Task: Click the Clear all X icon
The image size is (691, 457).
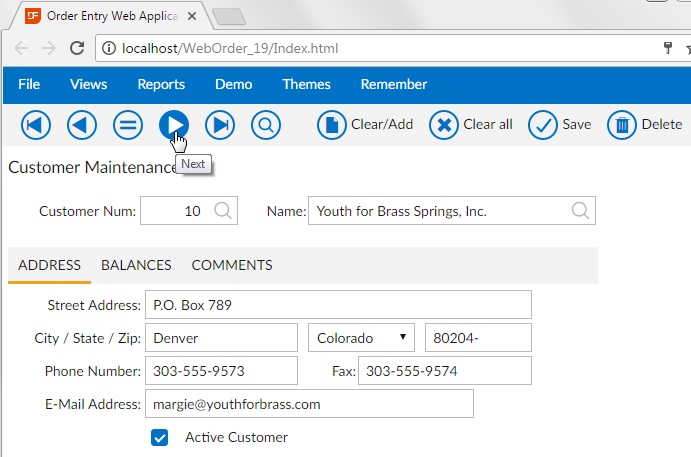Action: point(444,125)
